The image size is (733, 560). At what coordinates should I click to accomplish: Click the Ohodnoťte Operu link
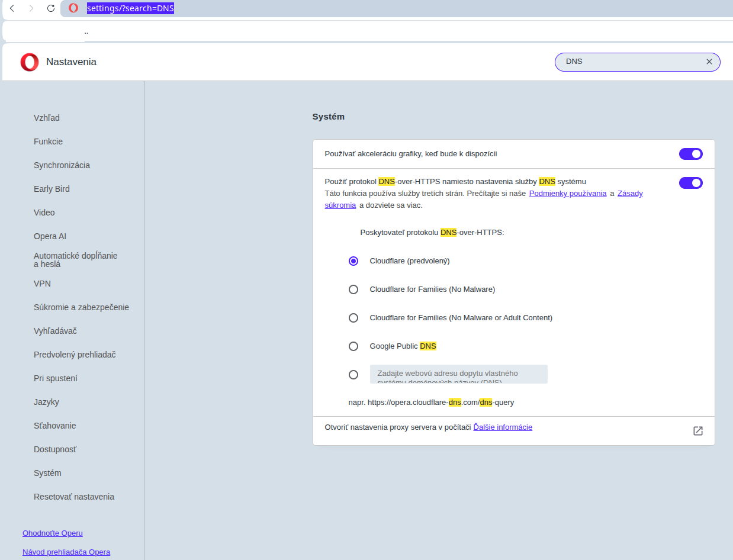click(52, 533)
